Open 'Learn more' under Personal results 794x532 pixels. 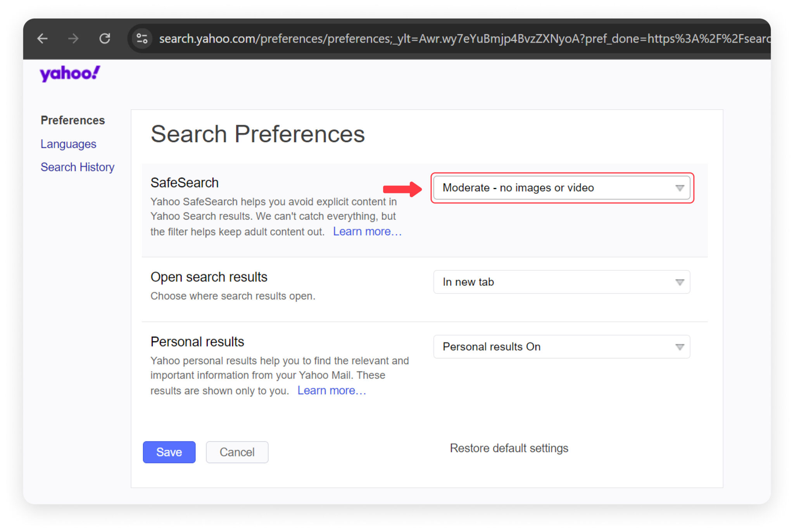(x=331, y=391)
